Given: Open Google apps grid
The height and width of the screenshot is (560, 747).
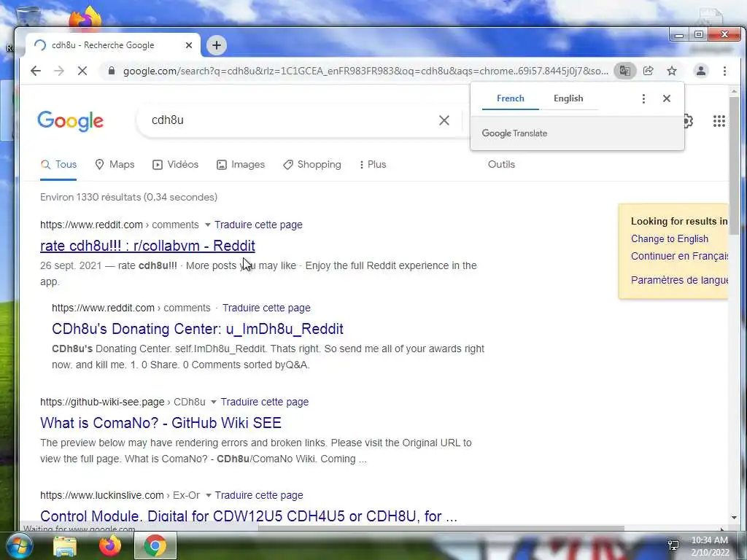Looking at the screenshot, I should 719,122.
